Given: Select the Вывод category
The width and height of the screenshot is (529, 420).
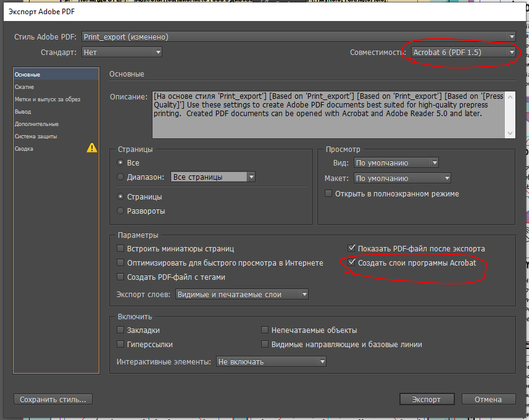Looking at the screenshot, I should click(56, 111).
